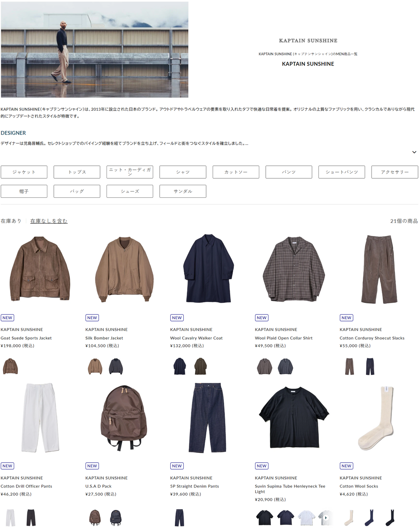Select olive Wool Cavalry Walker Coat swatch
420x531 pixels.
click(x=200, y=366)
